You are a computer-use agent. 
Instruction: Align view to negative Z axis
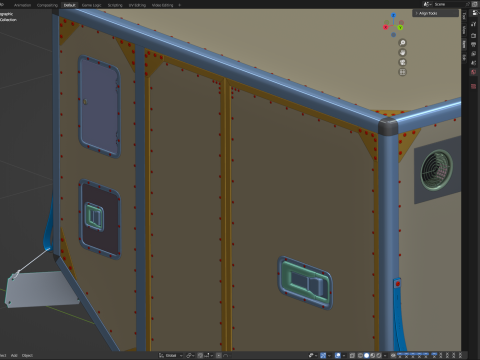(x=394, y=35)
